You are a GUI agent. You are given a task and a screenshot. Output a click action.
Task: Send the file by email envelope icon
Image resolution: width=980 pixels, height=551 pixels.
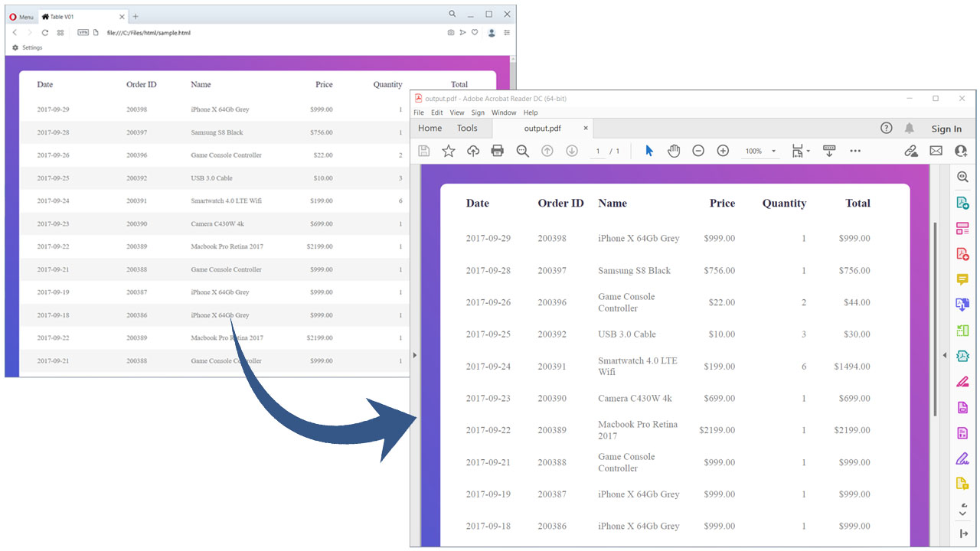936,151
